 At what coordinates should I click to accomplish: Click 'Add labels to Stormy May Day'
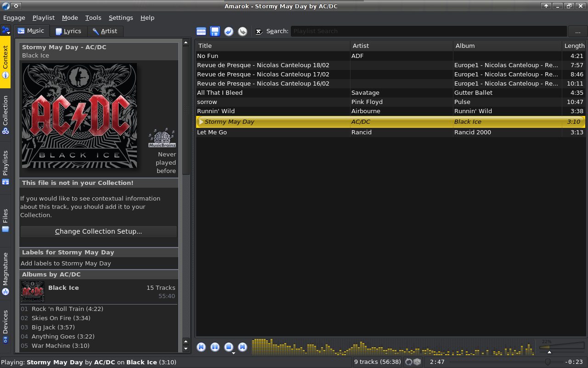tap(66, 264)
